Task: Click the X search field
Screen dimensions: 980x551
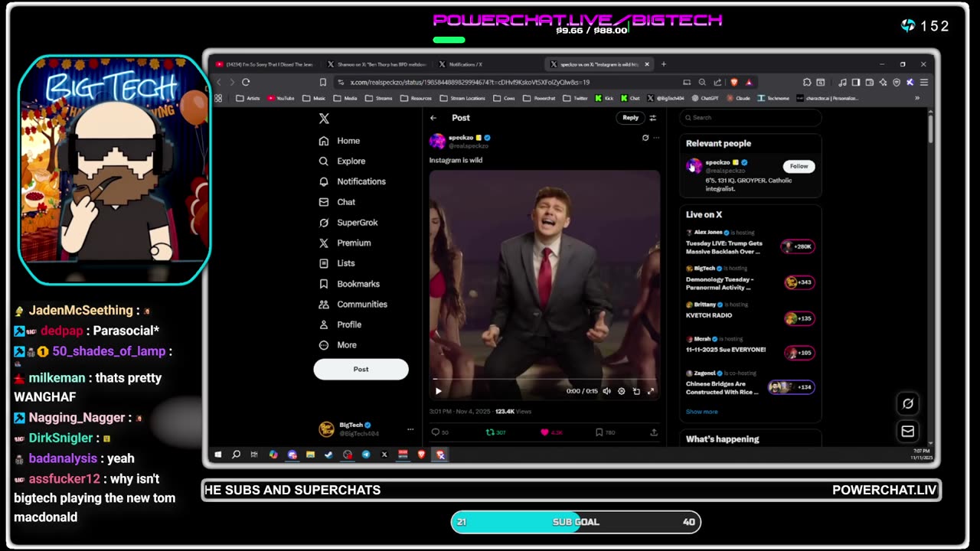Action: 750,118
